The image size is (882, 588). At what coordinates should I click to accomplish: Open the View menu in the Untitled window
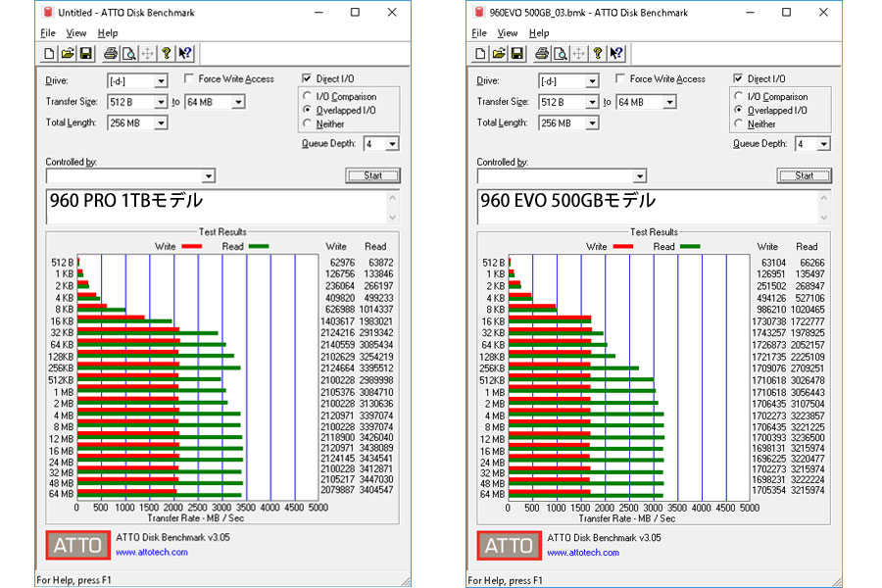(x=76, y=33)
